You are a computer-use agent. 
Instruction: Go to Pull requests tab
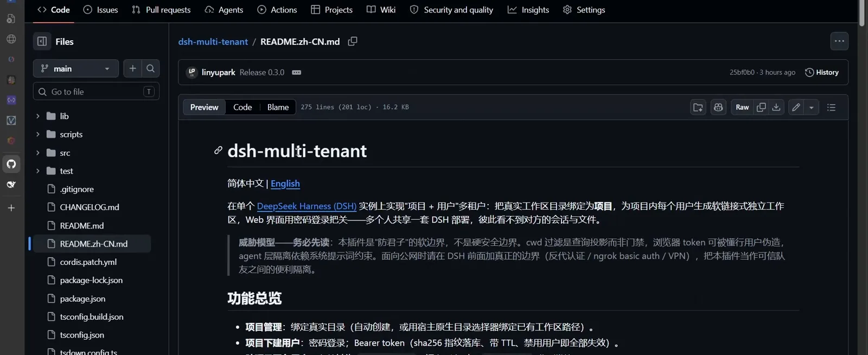point(161,10)
